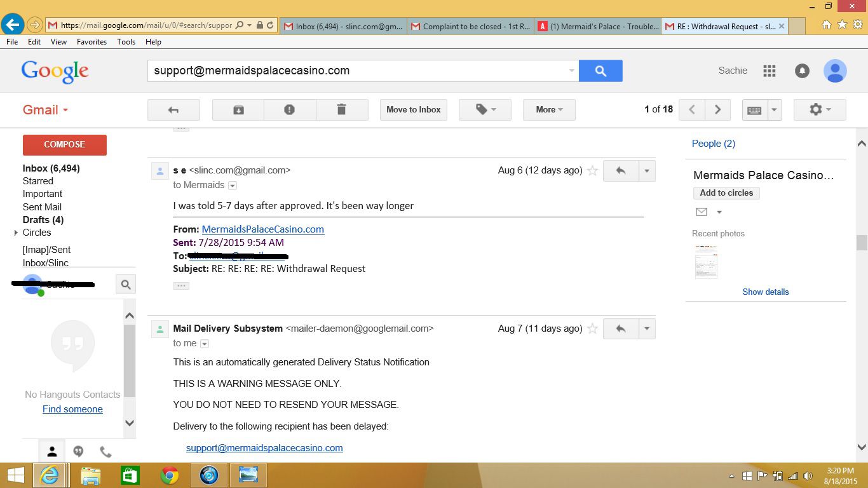Archive this conversation
Viewport: 868px width, 488px height.
click(238, 110)
